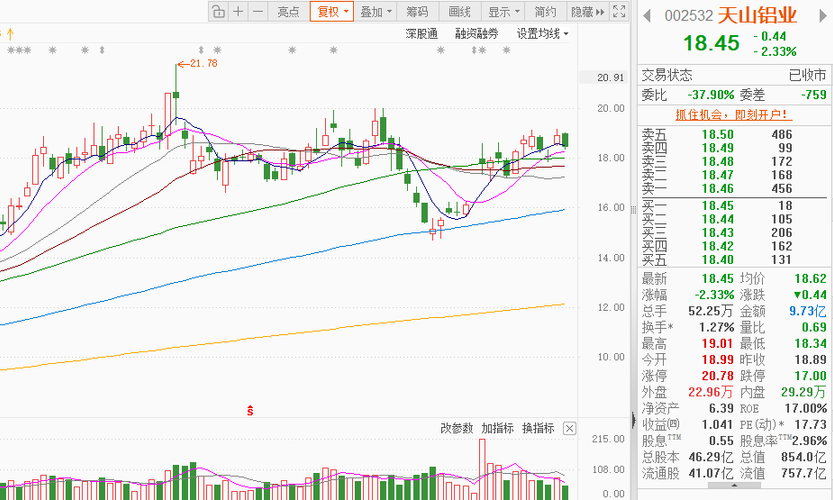Click 隐藏 to hide side panel
This screenshot has width=833, height=500.
(588, 11)
